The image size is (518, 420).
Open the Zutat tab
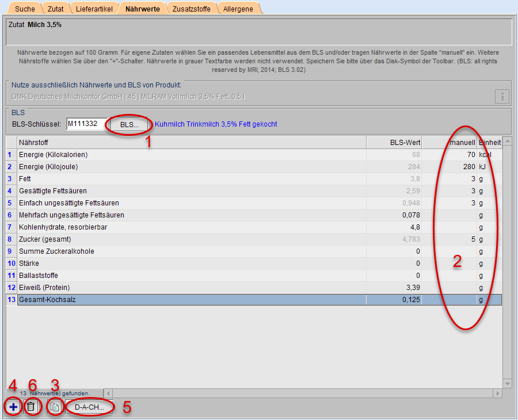click(x=56, y=9)
